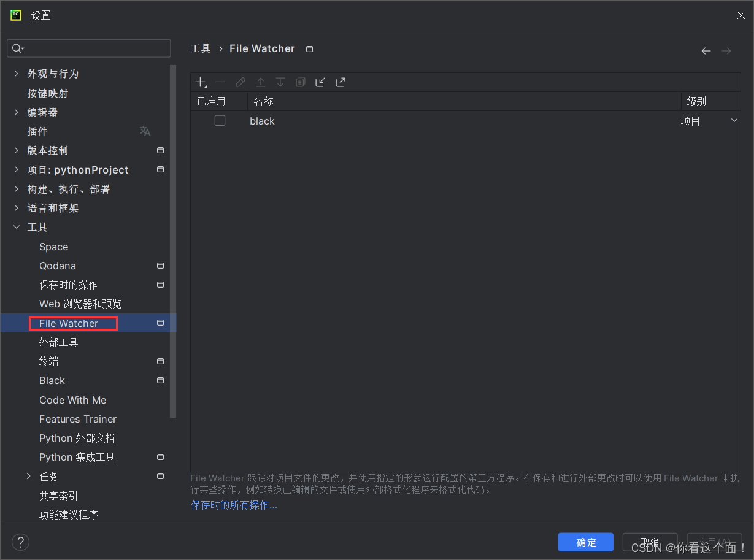Close the settings dialog window
Screen dimensions: 754x560
[741, 15]
